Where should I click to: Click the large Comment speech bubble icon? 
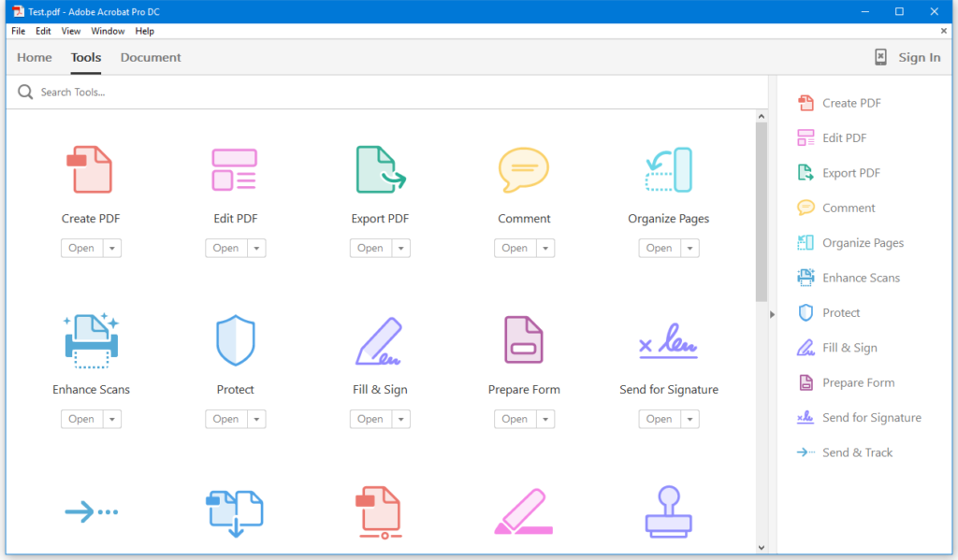coord(524,170)
